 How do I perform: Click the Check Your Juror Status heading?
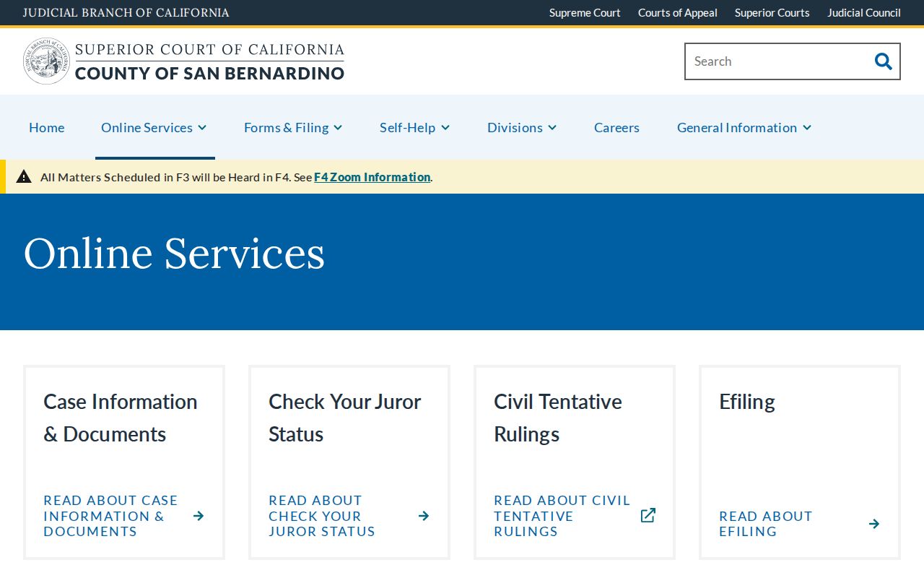(x=345, y=418)
